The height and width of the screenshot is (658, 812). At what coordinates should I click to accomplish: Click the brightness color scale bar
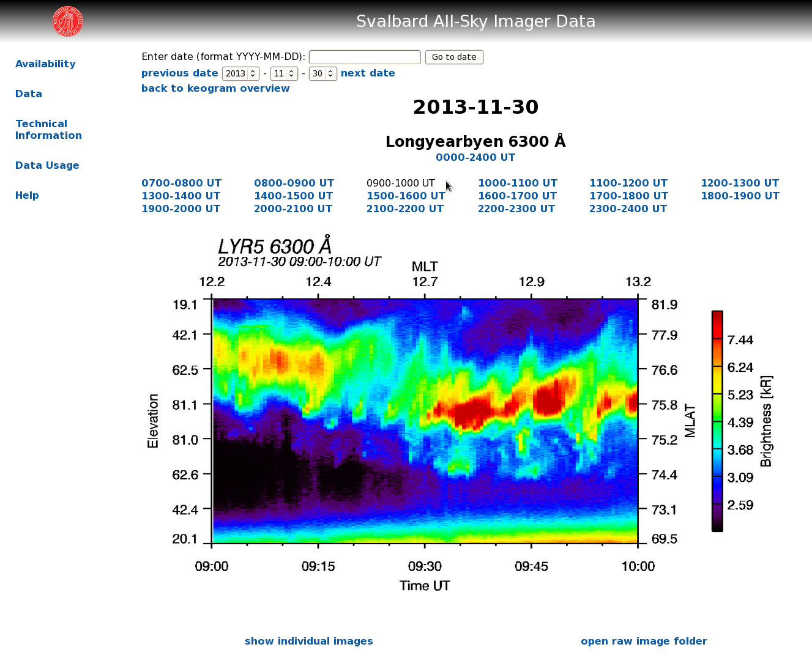717,421
